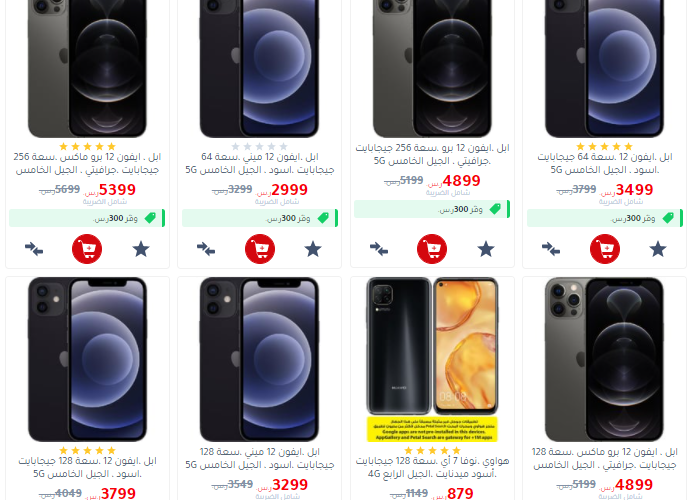The image size is (693, 500).
Task: Add iPhone 12 64GB black to cart
Action: 605,249
